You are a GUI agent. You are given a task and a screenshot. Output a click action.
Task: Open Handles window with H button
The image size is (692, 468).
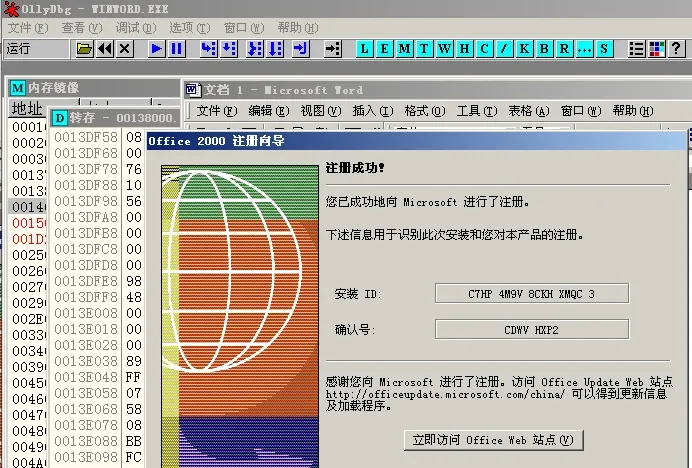(464, 49)
